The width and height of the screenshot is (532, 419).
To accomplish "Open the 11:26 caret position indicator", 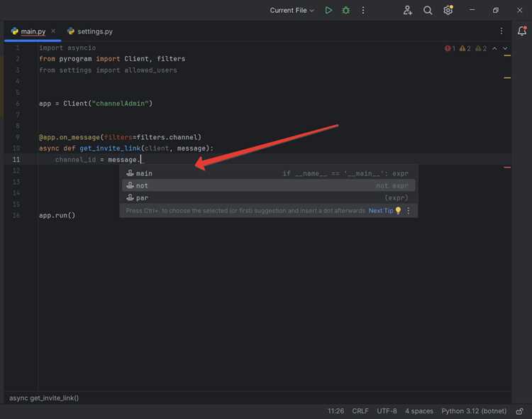I will (336, 411).
